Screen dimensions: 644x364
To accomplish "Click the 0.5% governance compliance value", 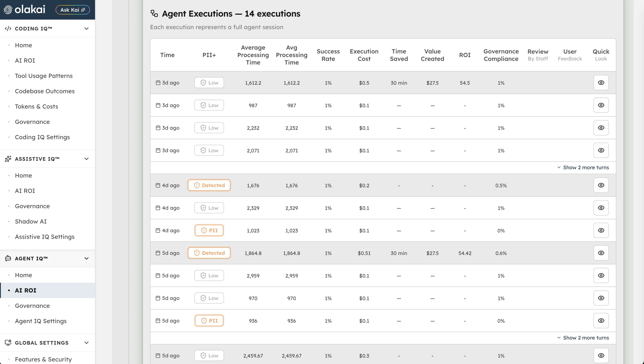I will [x=501, y=185].
